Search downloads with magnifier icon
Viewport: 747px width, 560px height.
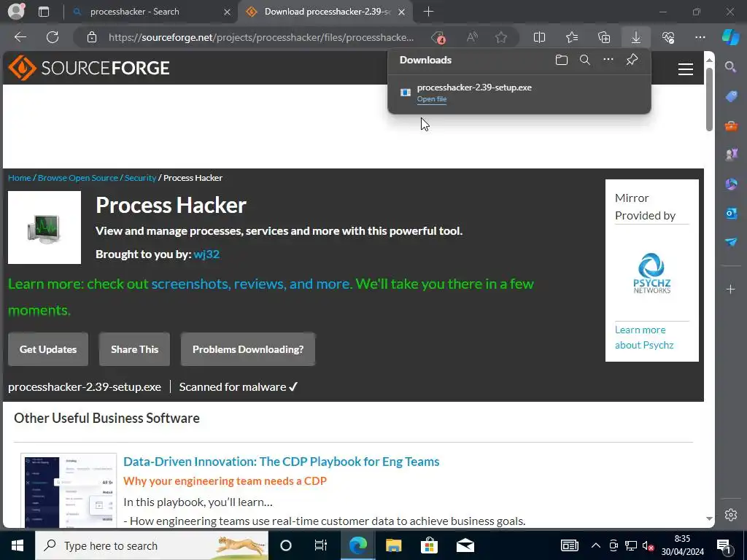pos(585,60)
